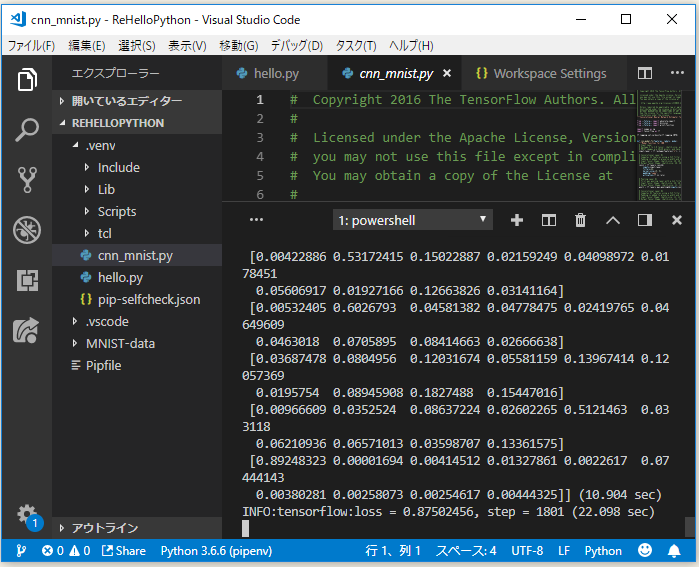Open the 移動(G) menu
Image resolution: width=699 pixels, height=567 pixels.
coord(238,45)
